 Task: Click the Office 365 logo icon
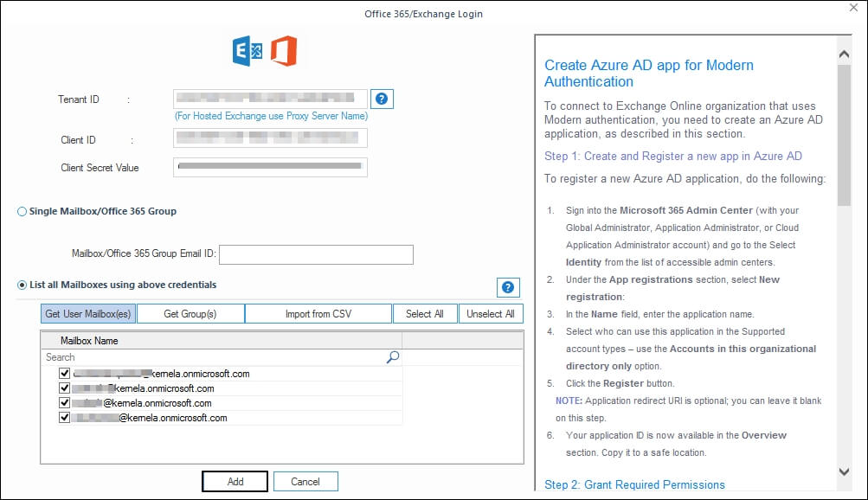click(284, 51)
